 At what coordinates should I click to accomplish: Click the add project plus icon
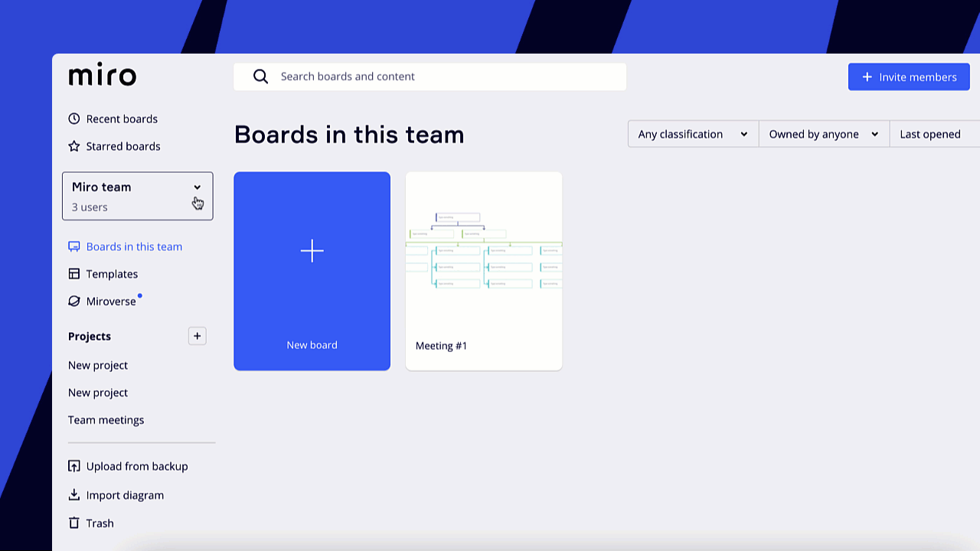coord(197,336)
